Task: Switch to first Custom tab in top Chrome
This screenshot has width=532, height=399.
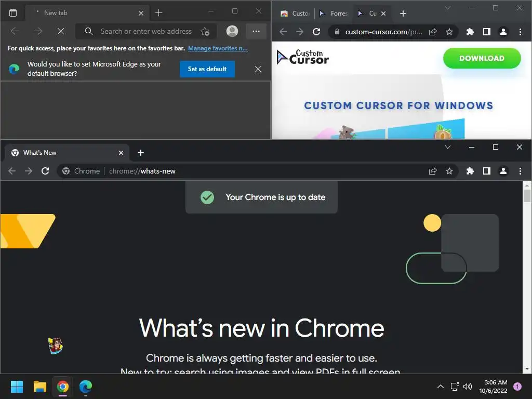Action: [295, 13]
